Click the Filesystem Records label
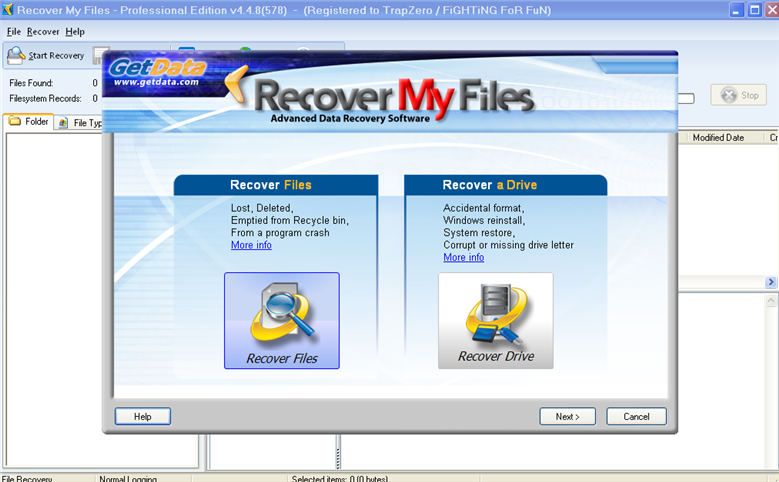Screen dimensions: 779x482 click(x=45, y=98)
